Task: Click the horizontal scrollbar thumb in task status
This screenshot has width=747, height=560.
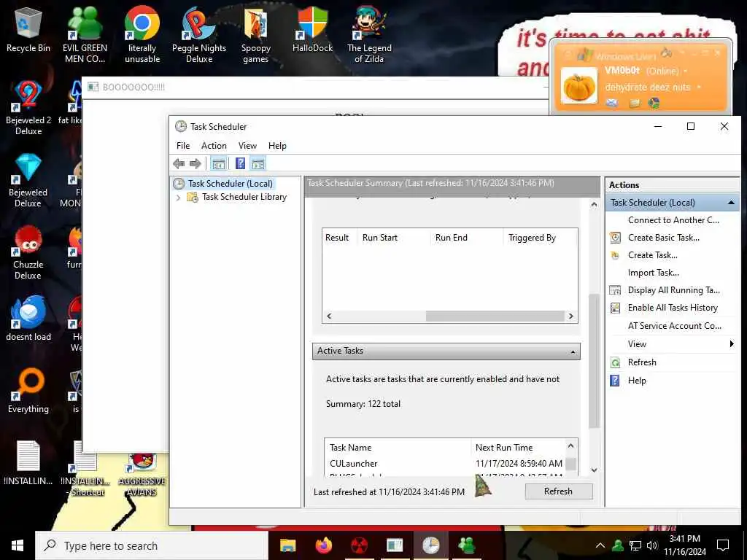Action: click(495, 316)
